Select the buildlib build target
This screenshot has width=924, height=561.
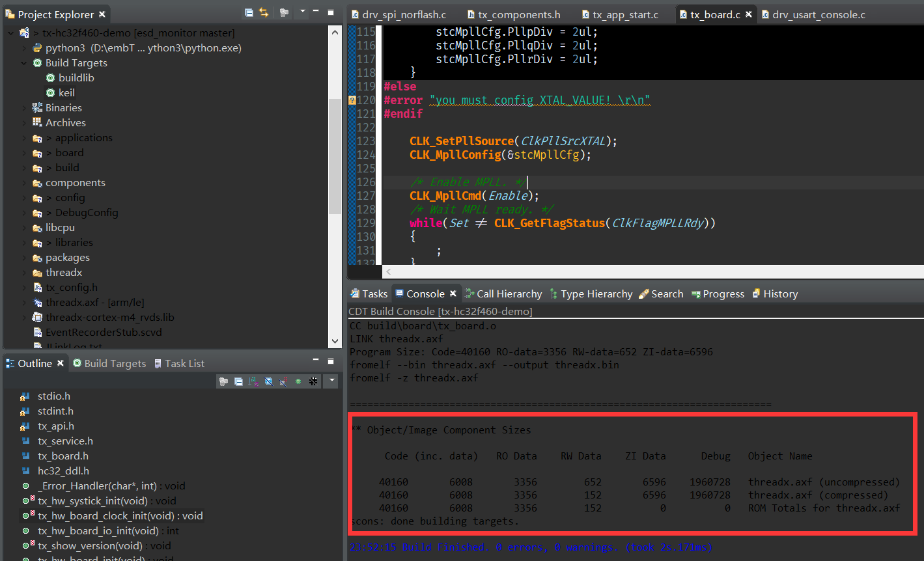[x=70, y=78]
